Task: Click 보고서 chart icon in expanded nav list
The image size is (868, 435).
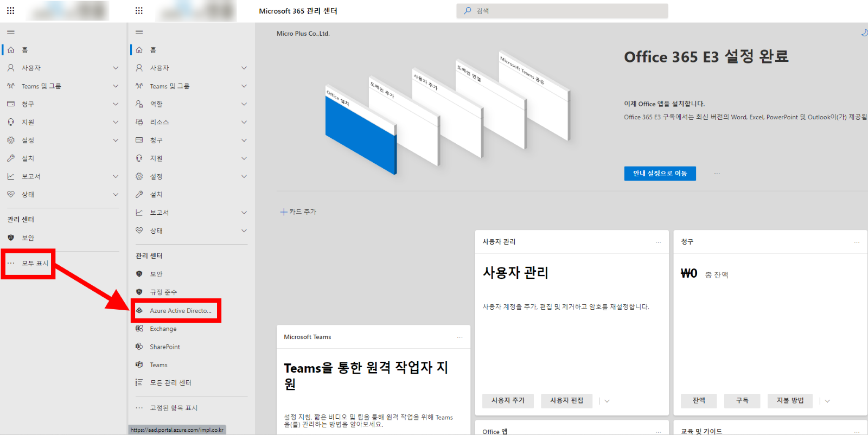Action: pos(139,213)
